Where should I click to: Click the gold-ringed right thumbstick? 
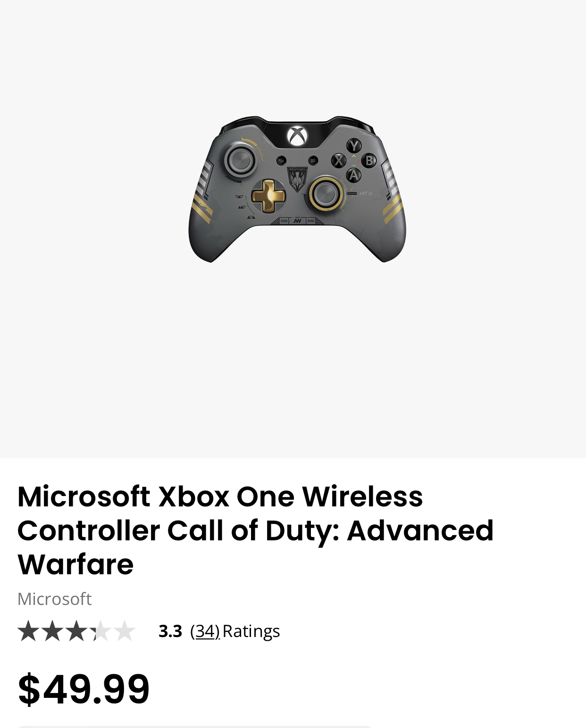tap(326, 194)
